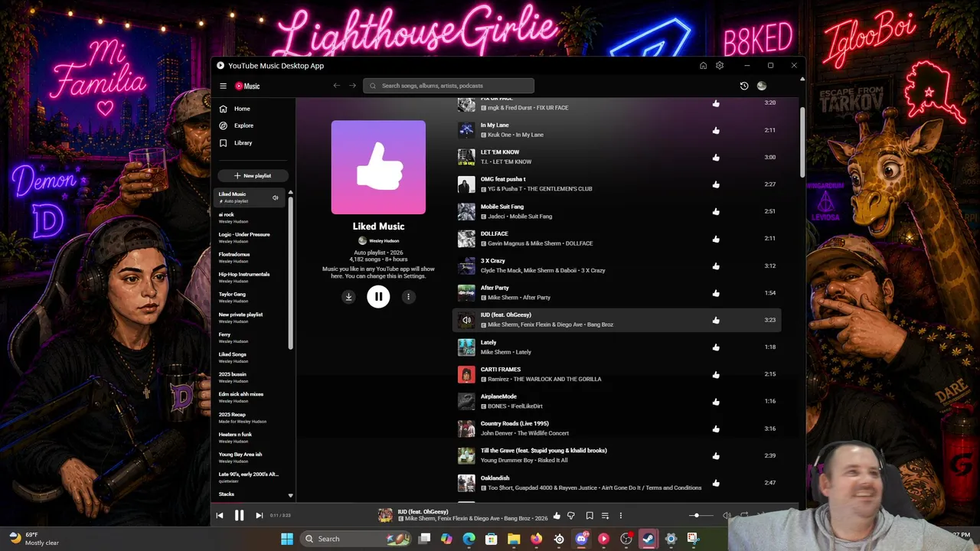Play the song Country Roads (Live 1995)
The width and height of the screenshot is (980, 551).
pos(514,423)
